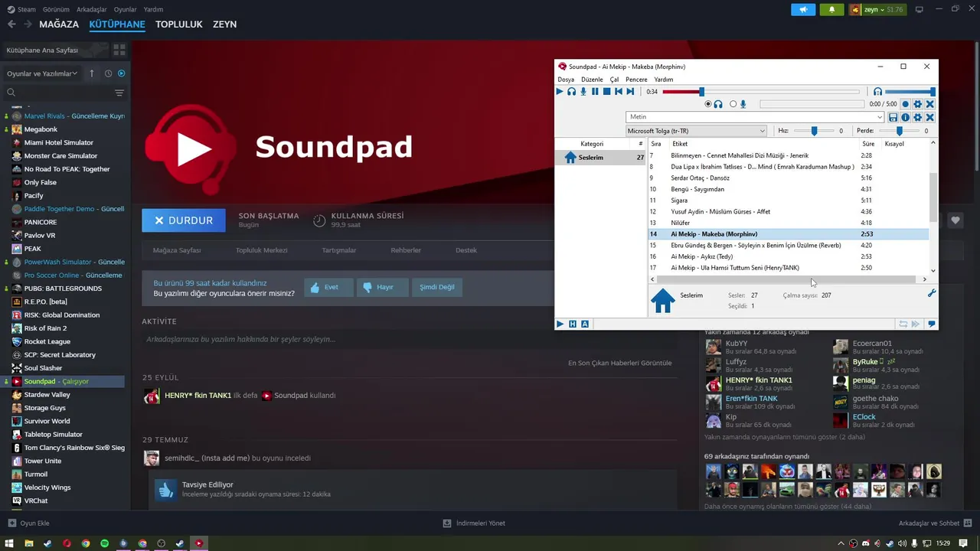This screenshot has width=980, height=551.
Task: Open Pencere menu in Soundpad
Action: coord(636,80)
